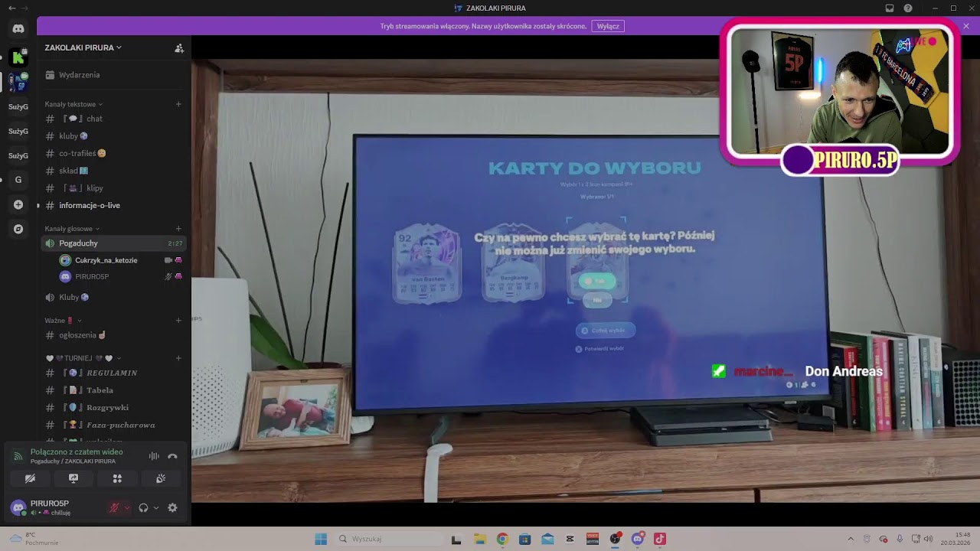Add a channel to Kanały głosowe
Screen dimensions: 980x551
tap(178, 229)
